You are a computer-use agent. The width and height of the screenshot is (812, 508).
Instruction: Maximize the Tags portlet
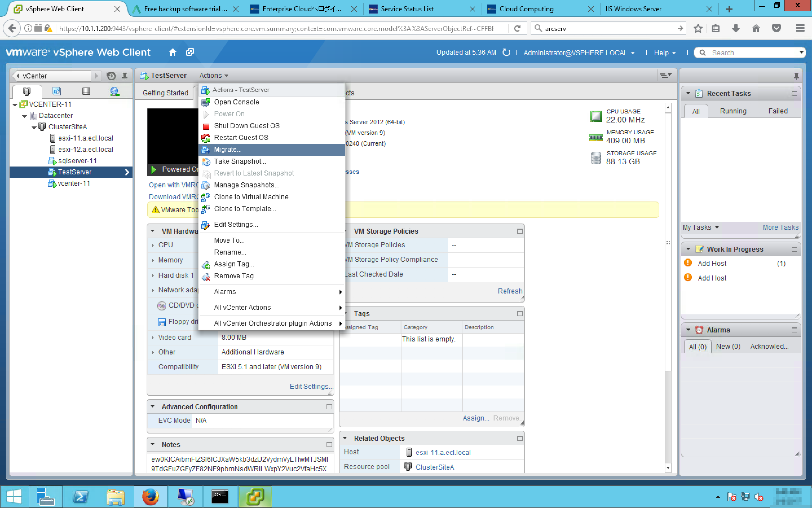click(520, 314)
